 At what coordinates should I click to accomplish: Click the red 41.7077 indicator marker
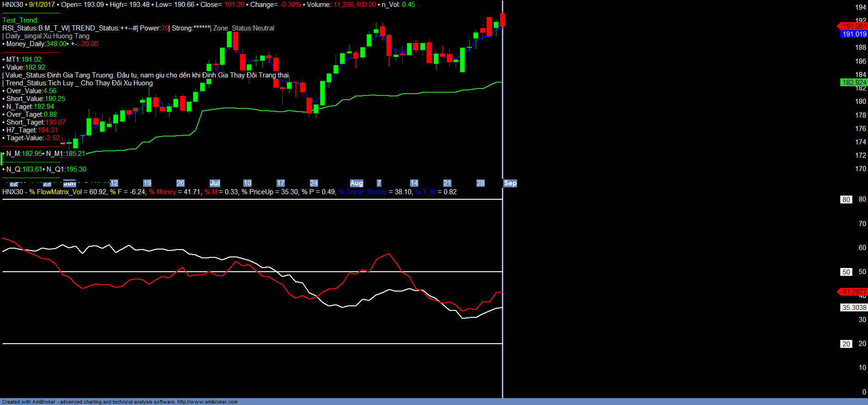click(854, 292)
